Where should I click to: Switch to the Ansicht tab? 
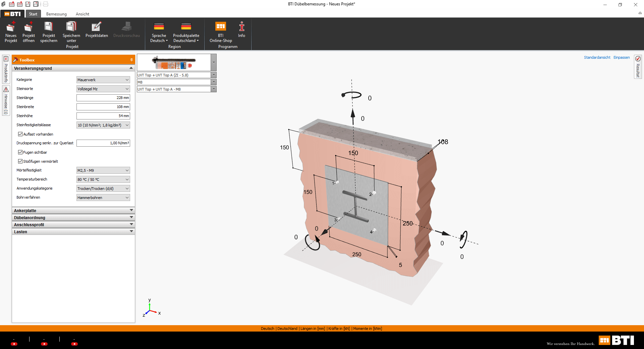[82, 14]
